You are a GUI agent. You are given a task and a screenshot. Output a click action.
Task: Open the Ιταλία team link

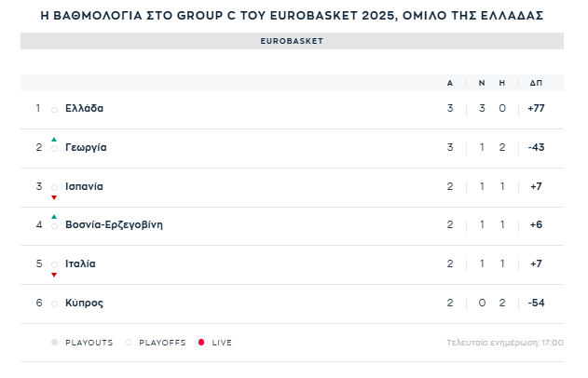point(80,263)
